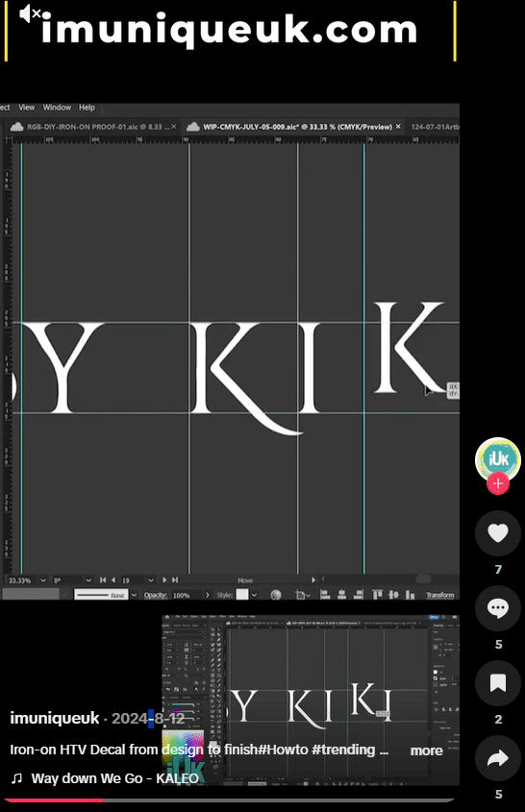Expand the 33.33% zoom level dropdown
The image size is (525, 812).
(x=43, y=580)
